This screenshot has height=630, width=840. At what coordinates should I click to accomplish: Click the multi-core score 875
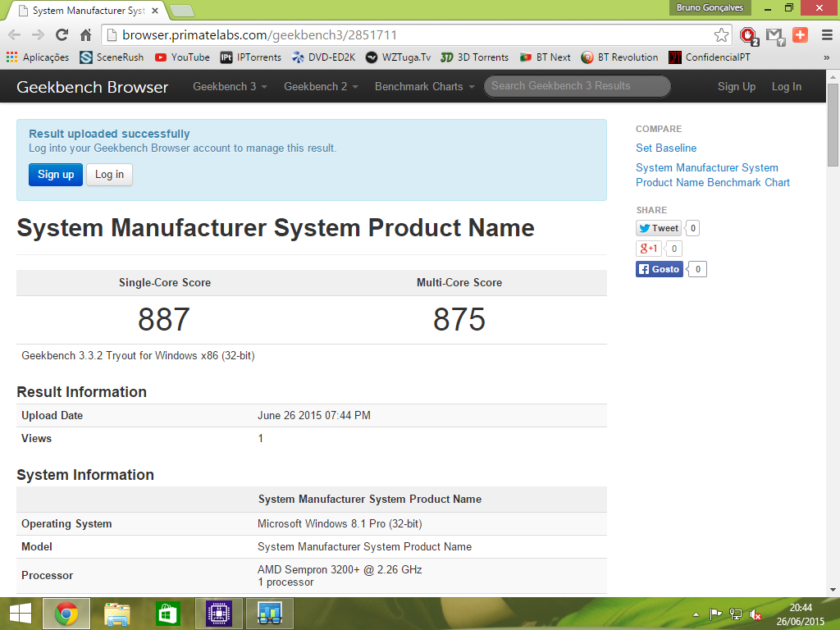[x=459, y=320]
